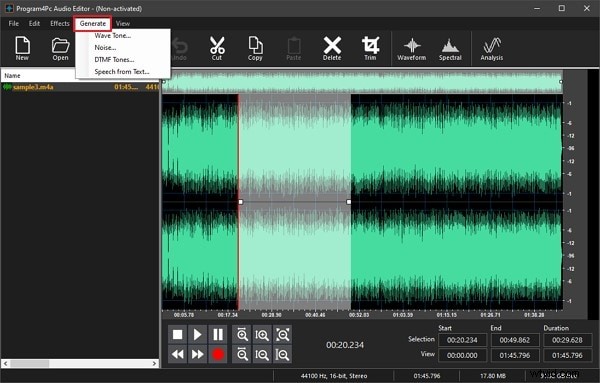Click the 01:45... duration of sample3.m4a
Screen dimensions: 600x383
tap(126, 87)
